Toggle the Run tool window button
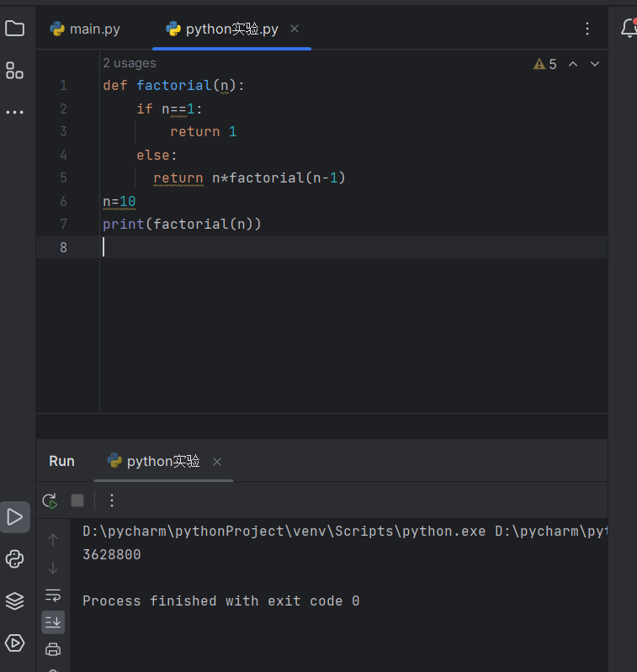 pyautogui.click(x=15, y=516)
